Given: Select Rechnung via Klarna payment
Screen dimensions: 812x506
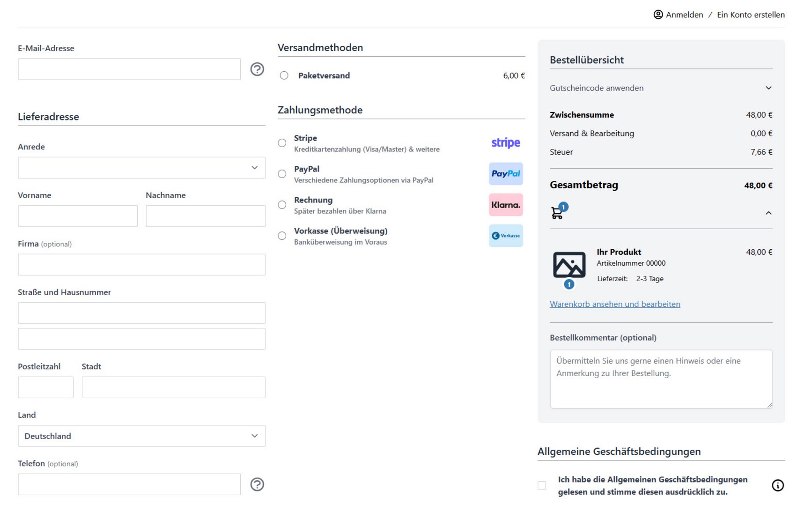Looking at the screenshot, I should pyautogui.click(x=282, y=205).
